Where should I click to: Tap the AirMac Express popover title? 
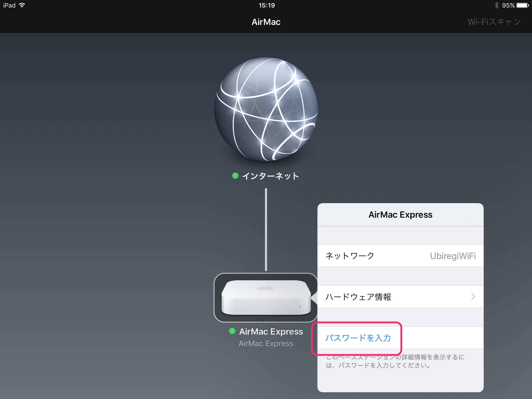[400, 215]
